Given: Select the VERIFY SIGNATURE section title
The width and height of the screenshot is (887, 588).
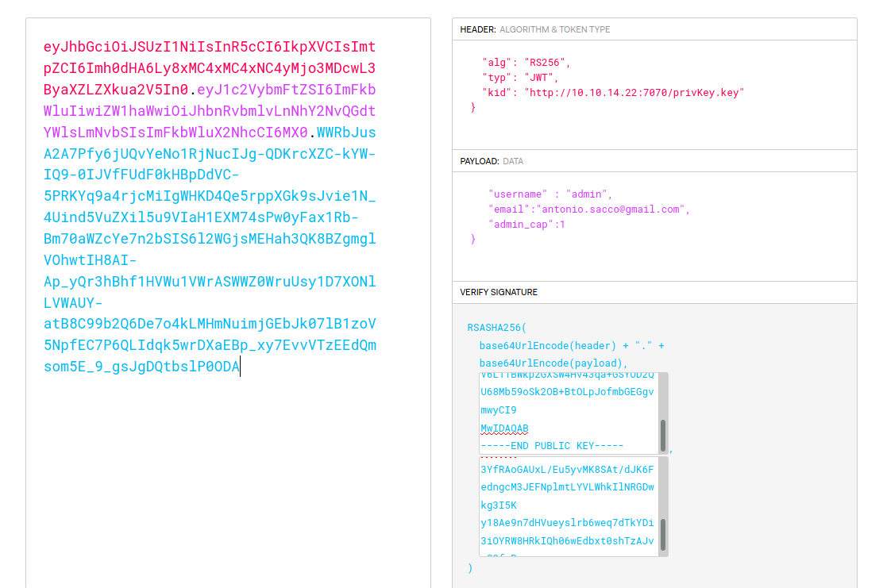Looking at the screenshot, I should tap(499, 292).
